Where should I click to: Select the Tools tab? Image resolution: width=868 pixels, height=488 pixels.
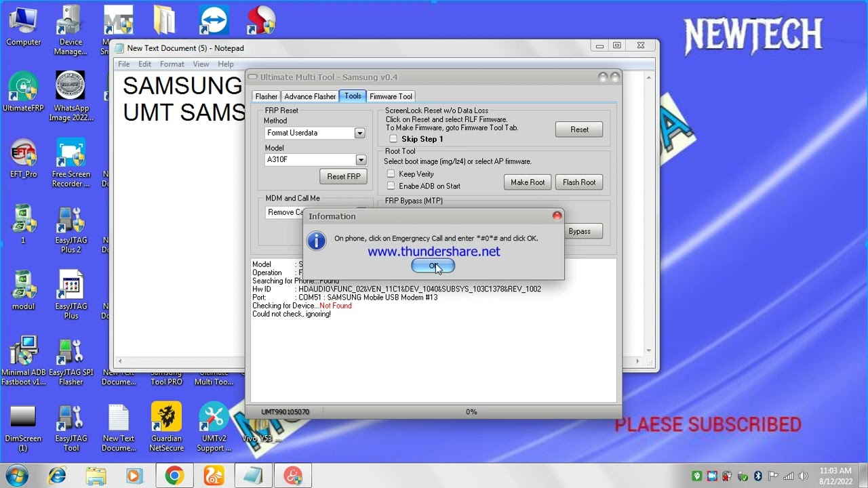point(353,96)
